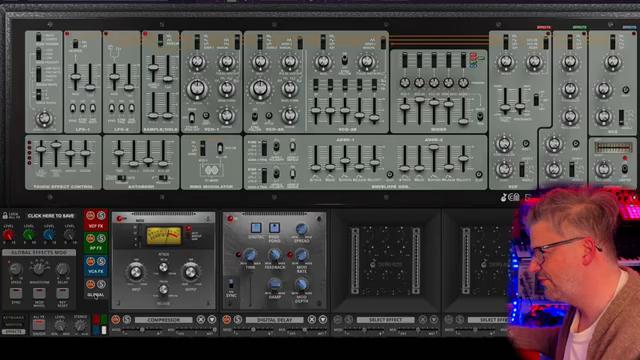Click the Global Effects Mod Waveform selector knob

[39, 269]
